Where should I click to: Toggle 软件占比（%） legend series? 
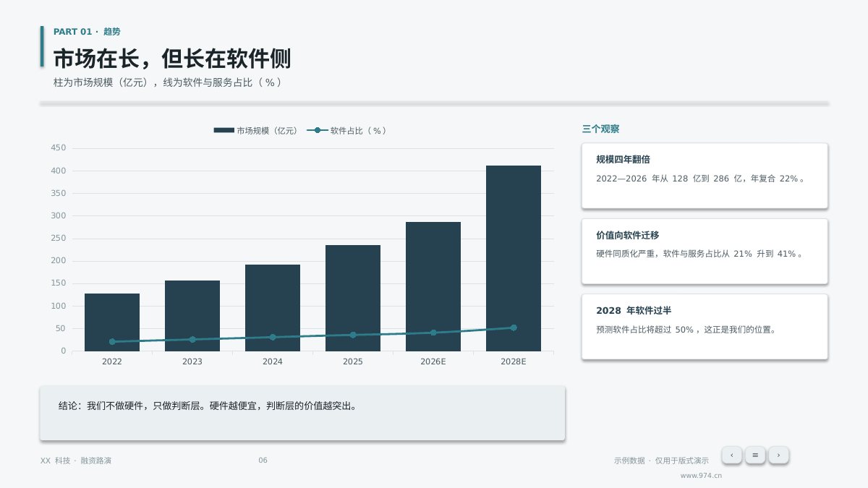[x=347, y=131]
